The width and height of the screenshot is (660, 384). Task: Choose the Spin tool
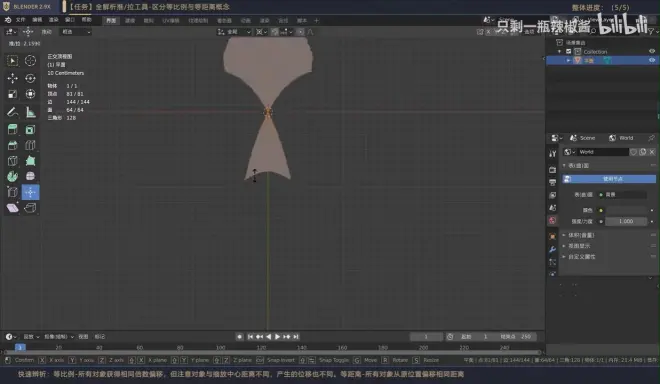click(x=13, y=176)
